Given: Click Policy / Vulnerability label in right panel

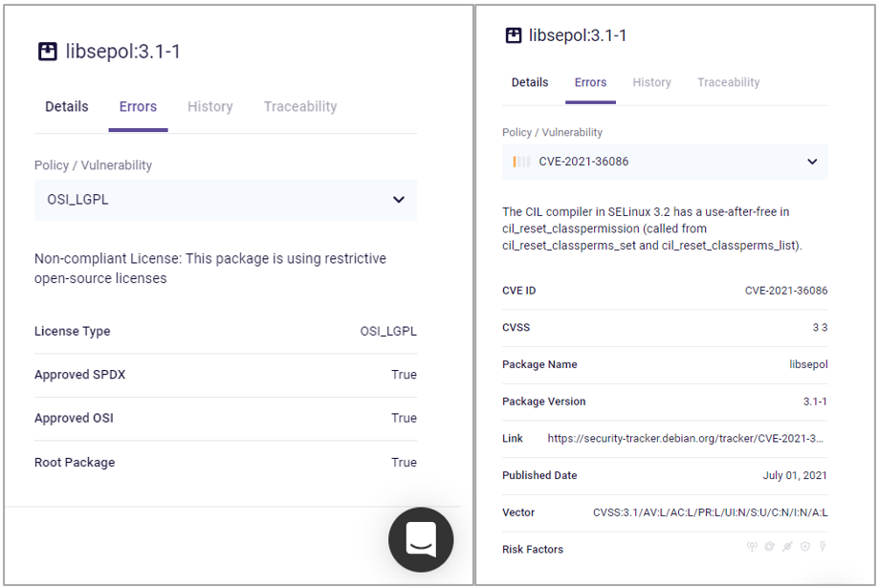Looking at the screenshot, I should (x=552, y=132).
